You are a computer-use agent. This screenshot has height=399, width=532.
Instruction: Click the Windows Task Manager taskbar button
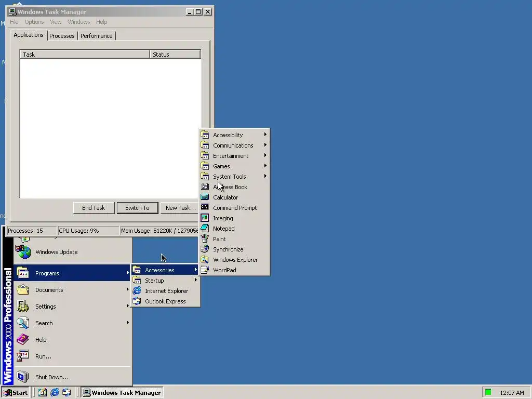123,393
